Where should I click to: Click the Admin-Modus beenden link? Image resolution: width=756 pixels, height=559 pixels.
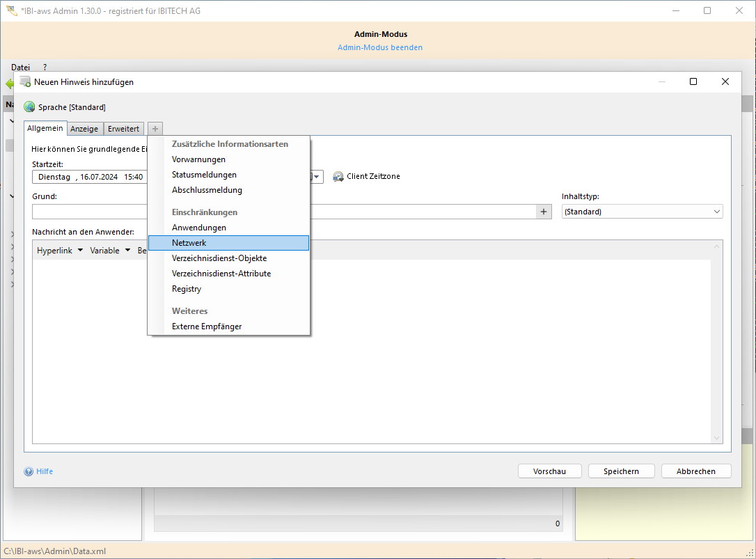pos(380,47)
